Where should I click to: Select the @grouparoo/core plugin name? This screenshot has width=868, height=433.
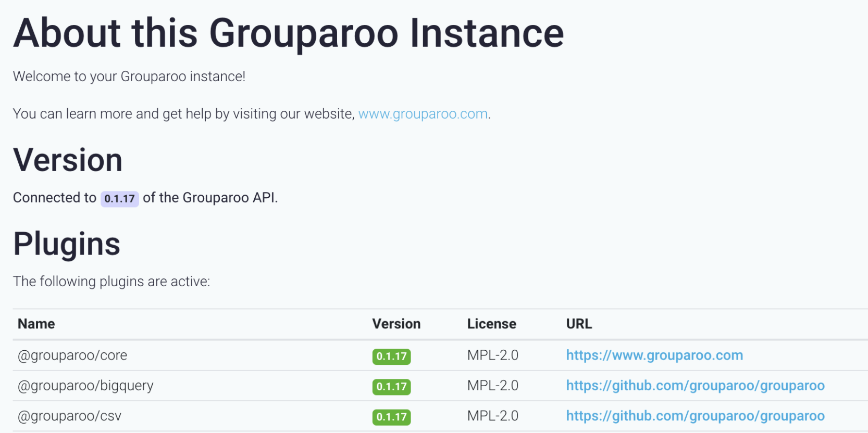[72, 355]
